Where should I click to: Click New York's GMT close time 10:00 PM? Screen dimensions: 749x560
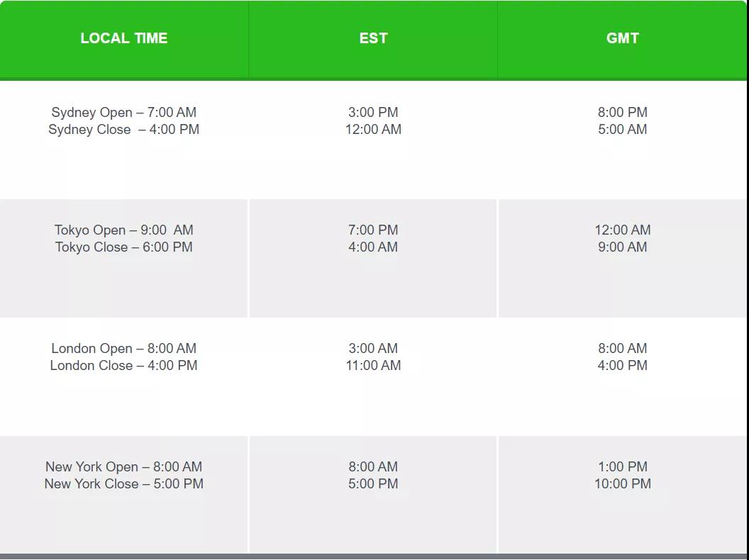click(x=622, y=483)
